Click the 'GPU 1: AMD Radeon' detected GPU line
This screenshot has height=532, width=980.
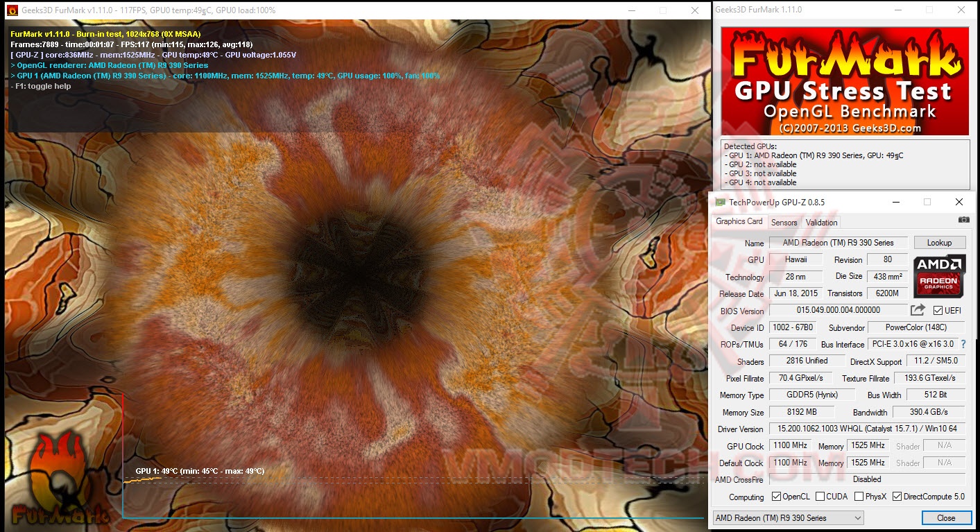pos(815,155)
